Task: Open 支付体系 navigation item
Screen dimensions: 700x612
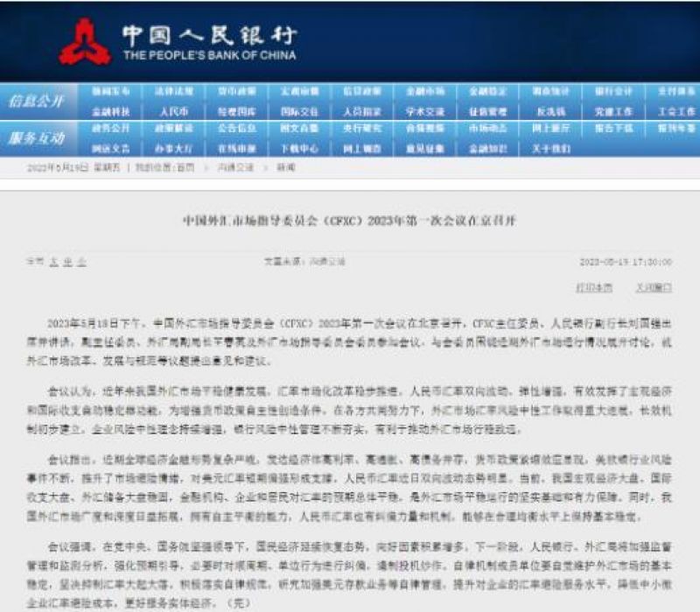Action: pyautogui.click(x=676, y=92)
